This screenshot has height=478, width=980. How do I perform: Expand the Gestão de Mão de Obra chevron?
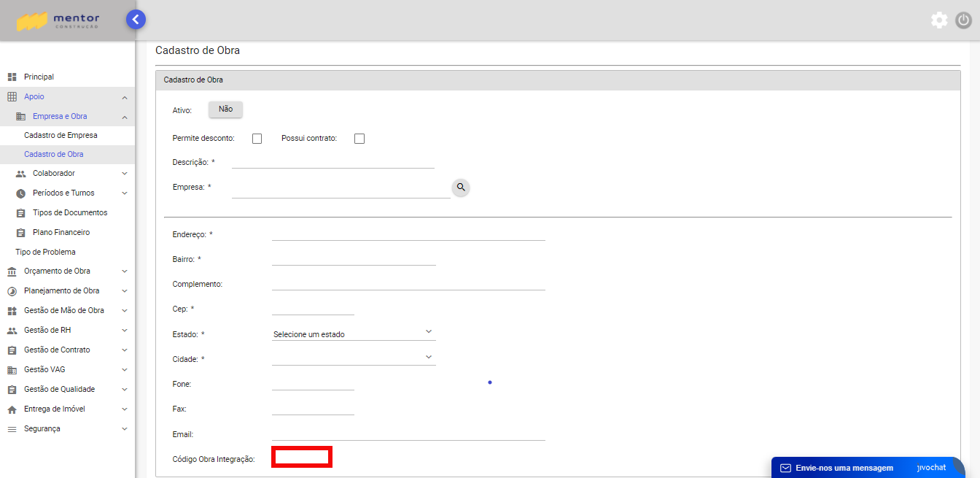click(x=125, y=311)
